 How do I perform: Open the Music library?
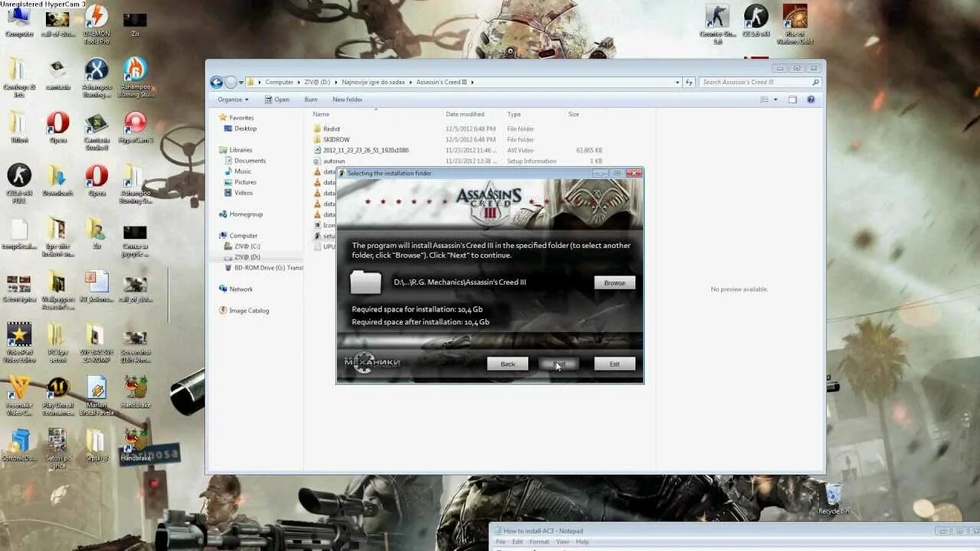(243, 171)
